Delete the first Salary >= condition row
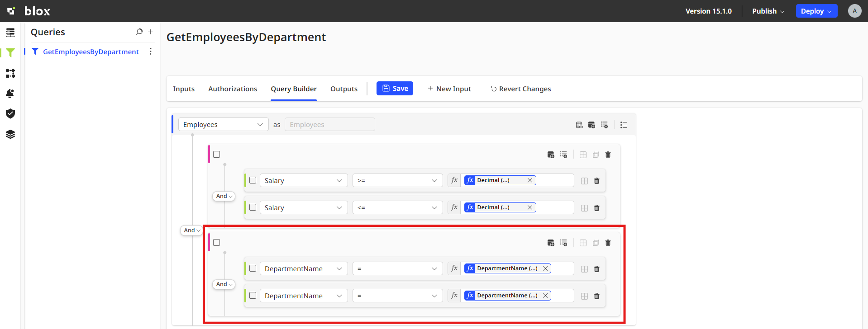The width and height of the screenshot is (868, 329). (x=596, y=181)
